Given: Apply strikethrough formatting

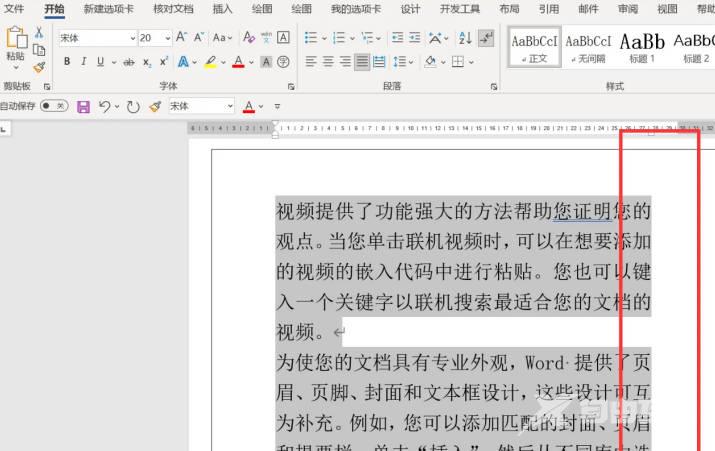Looking at the screenshot, I should (x=129, y=62).
